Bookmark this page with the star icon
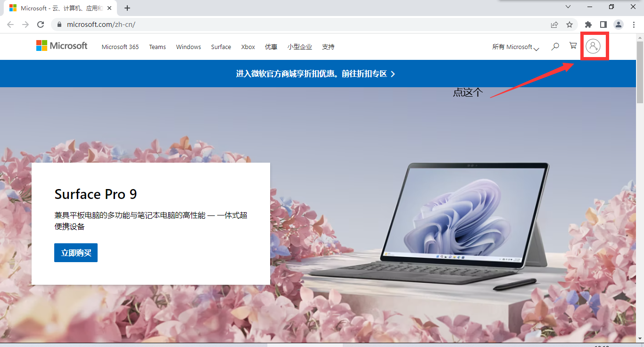The image size is (644, 347). (x=570, y=25)
